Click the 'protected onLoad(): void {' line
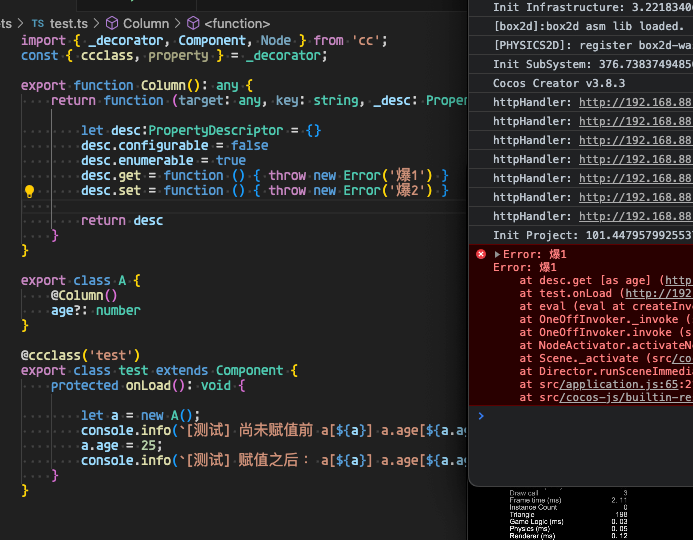 tap(148, 386)
